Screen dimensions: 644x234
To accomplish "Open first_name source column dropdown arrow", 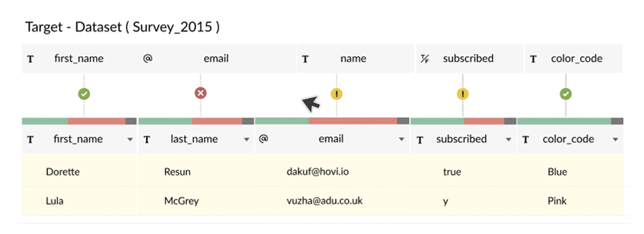I will [x=130, y=140].
